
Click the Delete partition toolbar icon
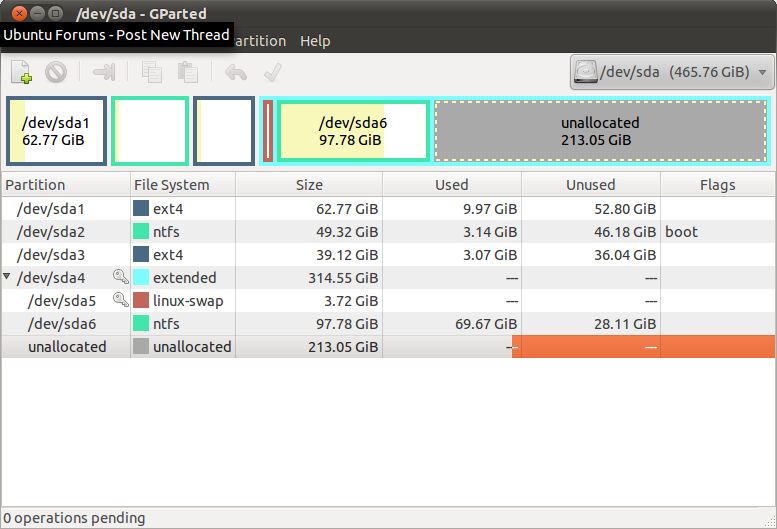pyautogui.click(x=56, y=72)
